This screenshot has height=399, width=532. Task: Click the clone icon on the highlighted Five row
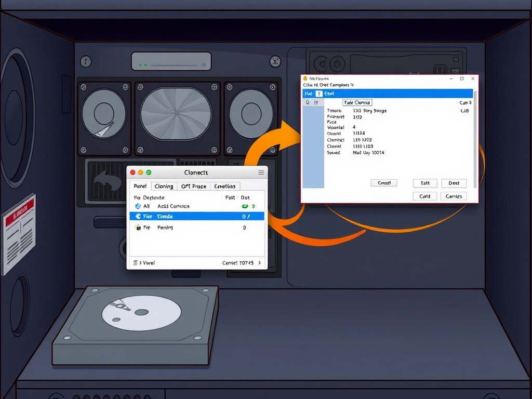[x=139, y=216]
